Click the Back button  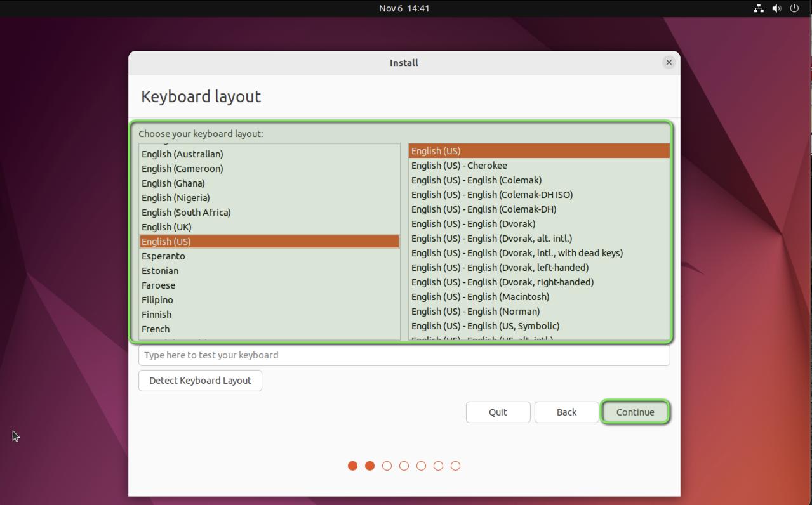[566, 412]
